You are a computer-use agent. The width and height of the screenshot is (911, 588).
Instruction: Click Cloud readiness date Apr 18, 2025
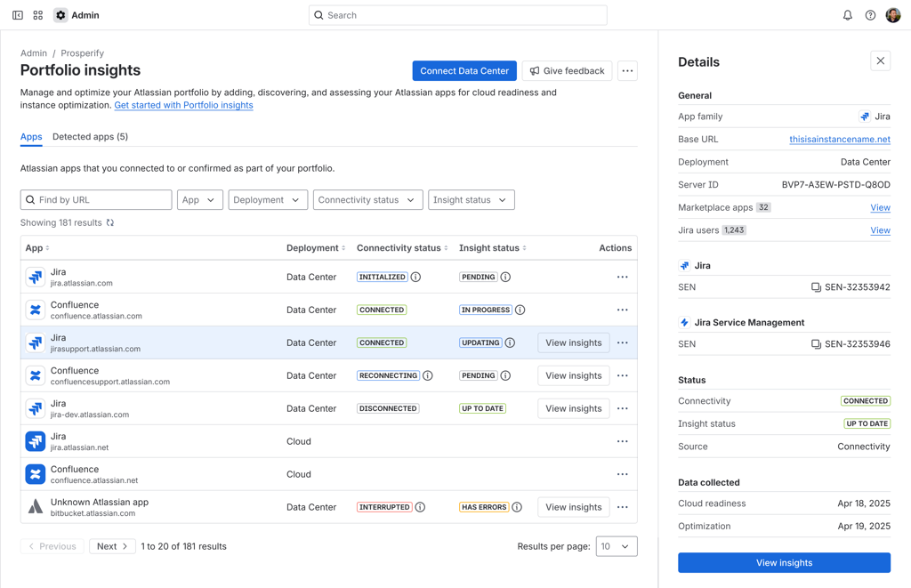click(863, 503)
